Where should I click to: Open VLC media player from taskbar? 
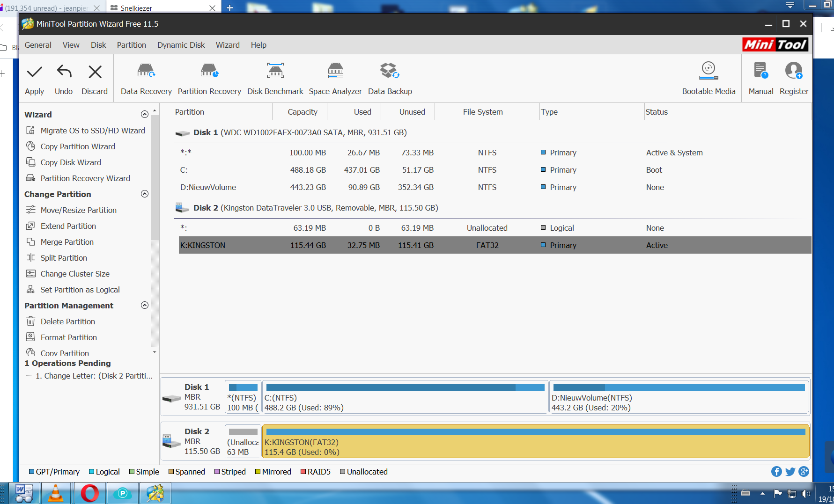point(56,493)
